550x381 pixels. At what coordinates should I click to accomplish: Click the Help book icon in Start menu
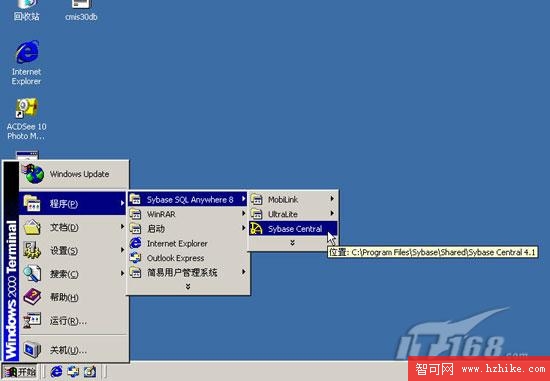32,297
